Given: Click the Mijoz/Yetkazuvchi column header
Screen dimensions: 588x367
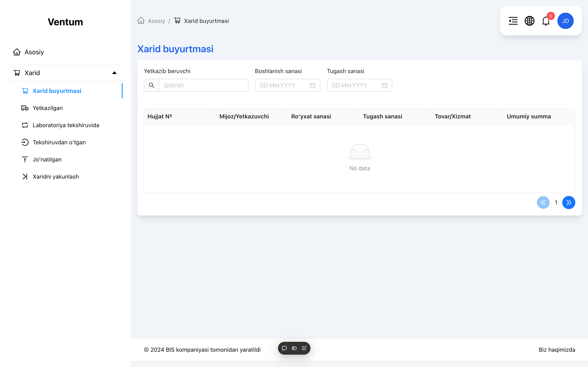Looking at the screenshot, I should click(x=252, y=116).
